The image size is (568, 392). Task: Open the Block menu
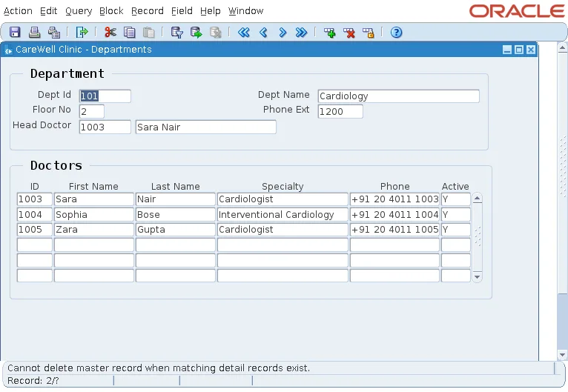[111, 11]
